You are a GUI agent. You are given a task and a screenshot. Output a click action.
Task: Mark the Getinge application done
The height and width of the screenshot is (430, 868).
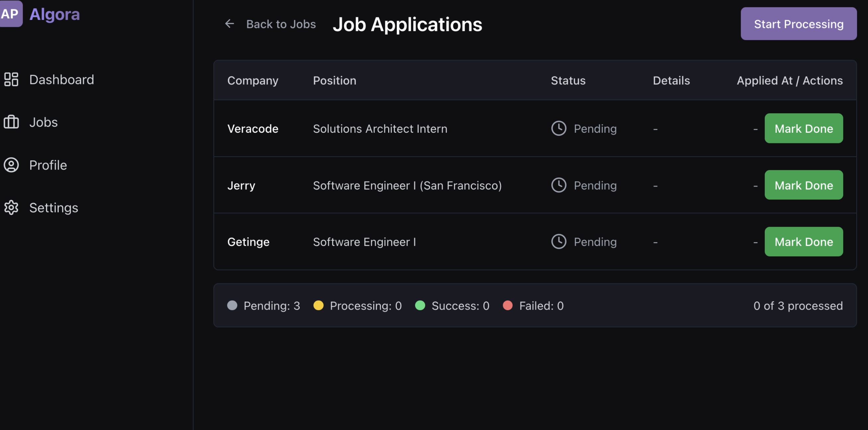tap(803, 242)
